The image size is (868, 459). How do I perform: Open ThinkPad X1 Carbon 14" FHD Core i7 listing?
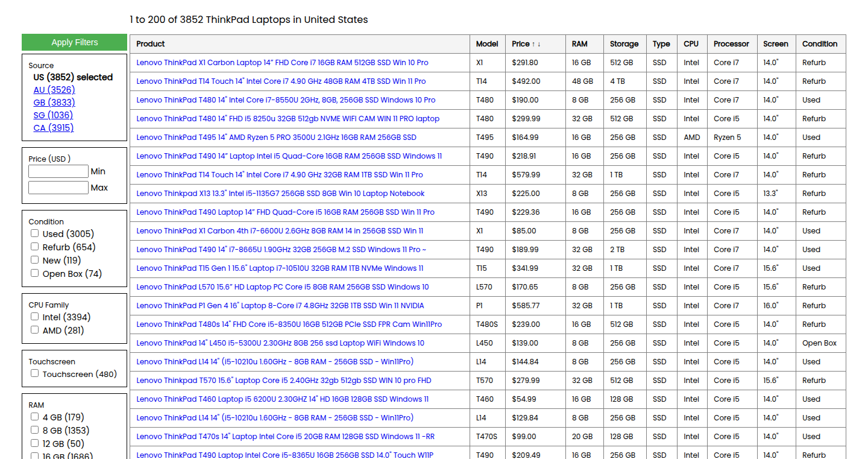[x=282, y=63]
